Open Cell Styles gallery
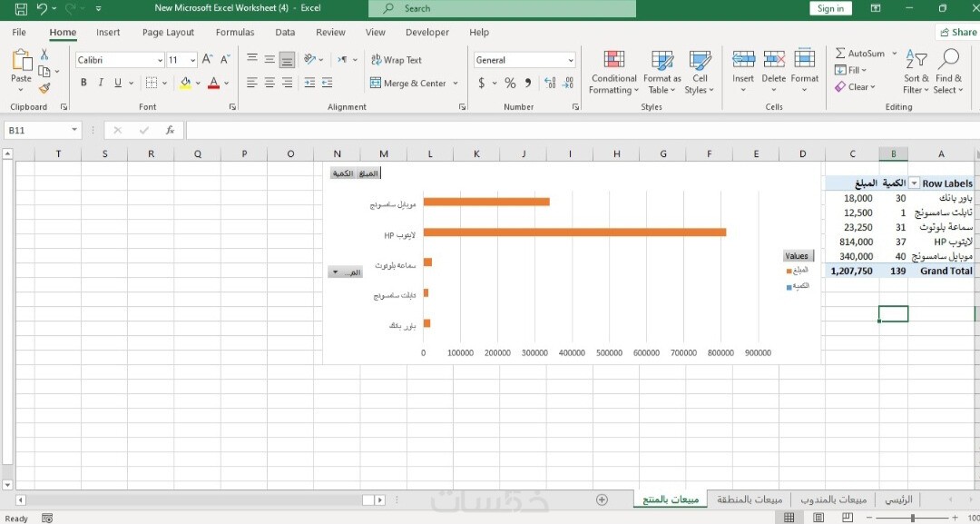This screenshot has width=980, height=524. pos(700,73)
